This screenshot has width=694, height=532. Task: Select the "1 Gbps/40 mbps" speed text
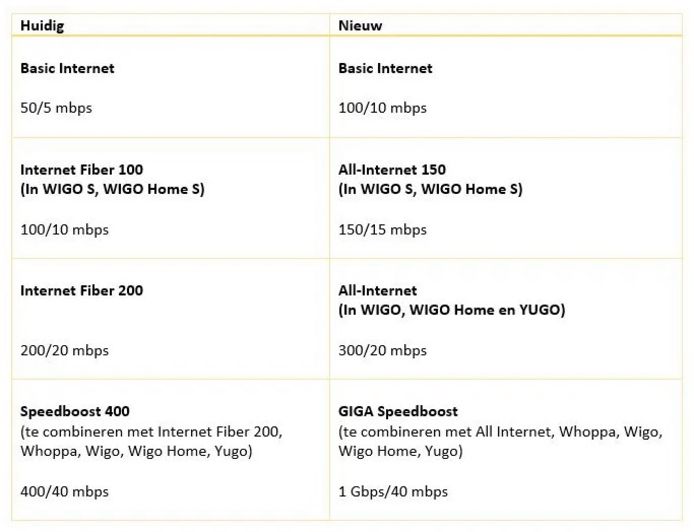pos(393,491)
